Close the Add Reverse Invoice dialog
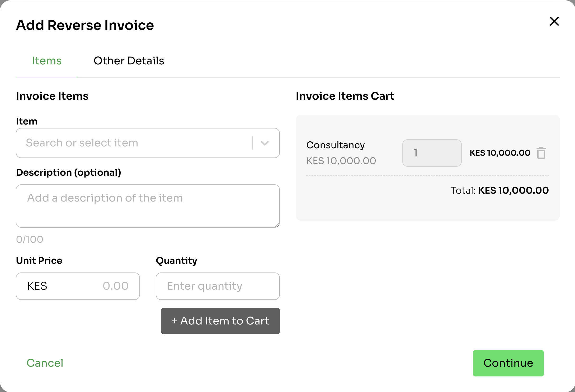 pos(554,21)
